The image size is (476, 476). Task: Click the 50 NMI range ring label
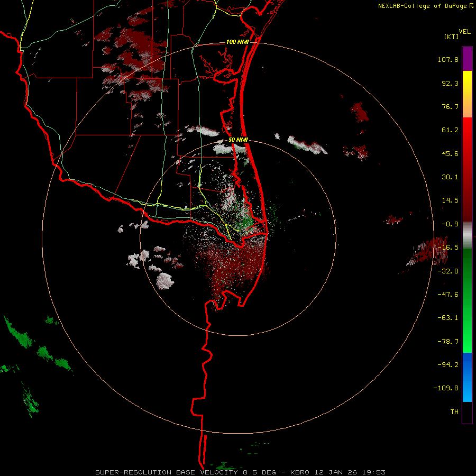coord(238,140)
